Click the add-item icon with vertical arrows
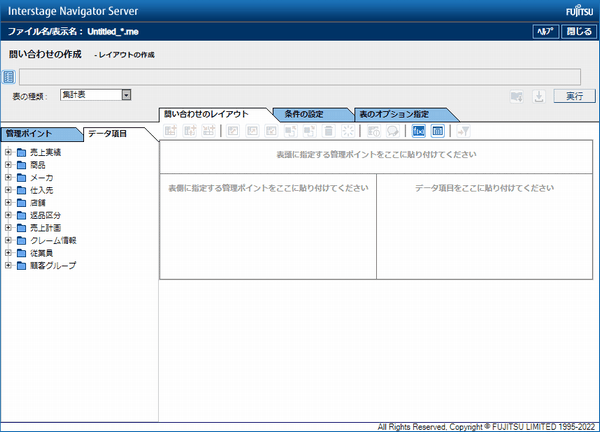600x432 pixels. tap(190, 131)
